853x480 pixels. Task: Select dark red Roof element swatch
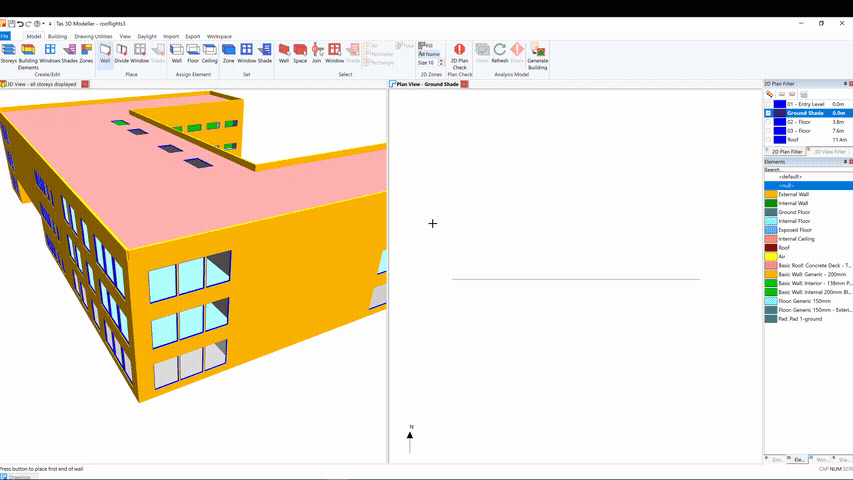tap(771, 248)
